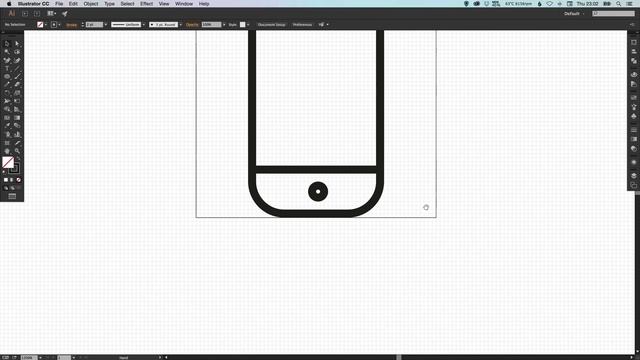
Task: Click the Opacity label link
Action: coord(192,24)
